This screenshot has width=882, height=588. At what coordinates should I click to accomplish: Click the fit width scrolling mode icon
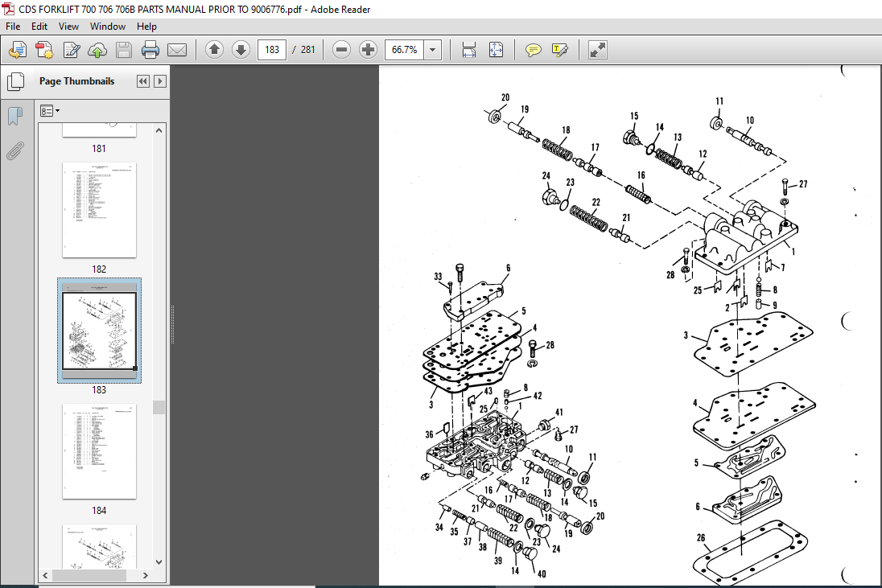pyautogui.click(x=468, y=50)
